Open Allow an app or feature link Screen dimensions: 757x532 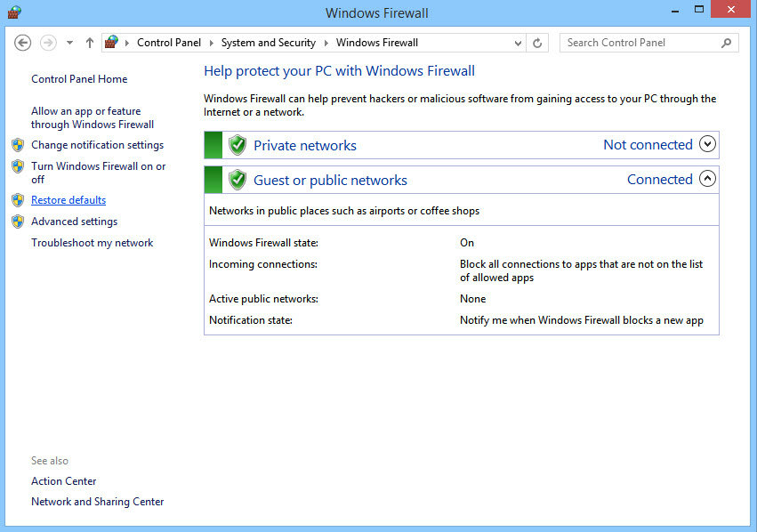(x=93, y=117)
